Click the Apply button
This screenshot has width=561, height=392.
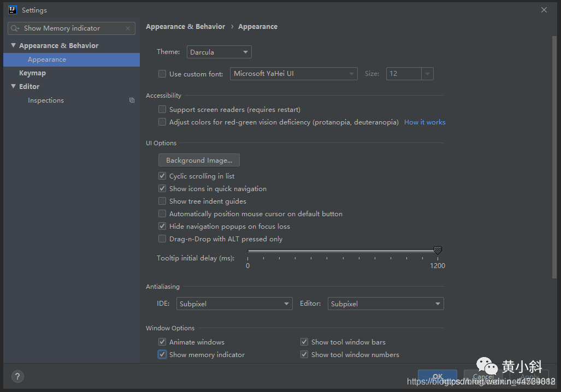[529, 376]
